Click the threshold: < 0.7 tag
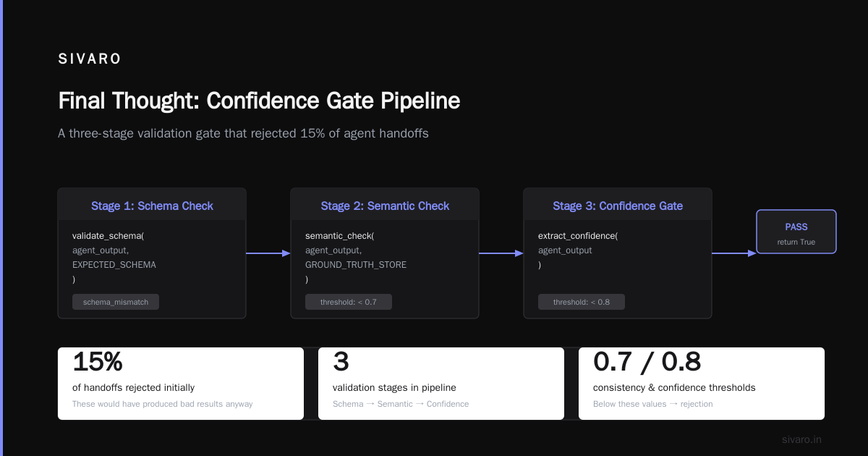Image resolution: width=868 pixels, height=456 pixels. coord(349,302)
